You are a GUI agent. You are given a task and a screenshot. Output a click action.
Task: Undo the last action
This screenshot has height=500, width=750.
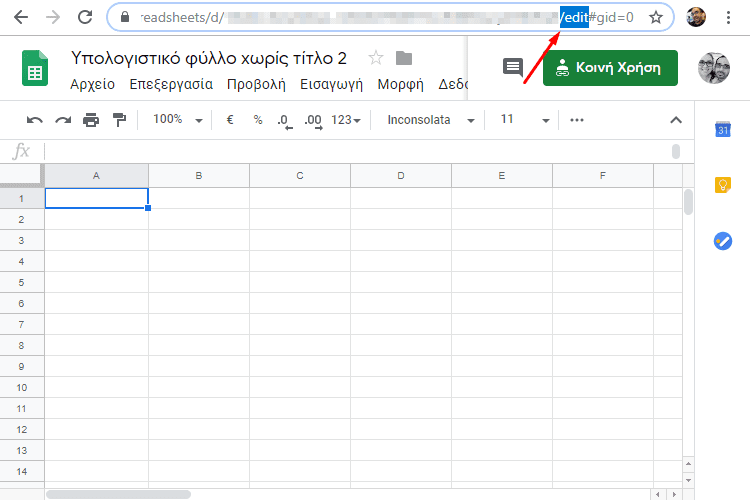pos(34,120)
